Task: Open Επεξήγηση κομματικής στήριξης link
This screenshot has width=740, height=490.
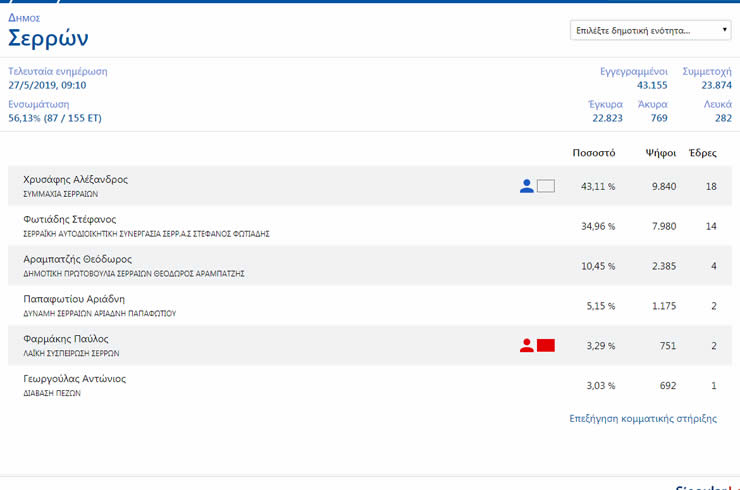Action: (642, 419)
